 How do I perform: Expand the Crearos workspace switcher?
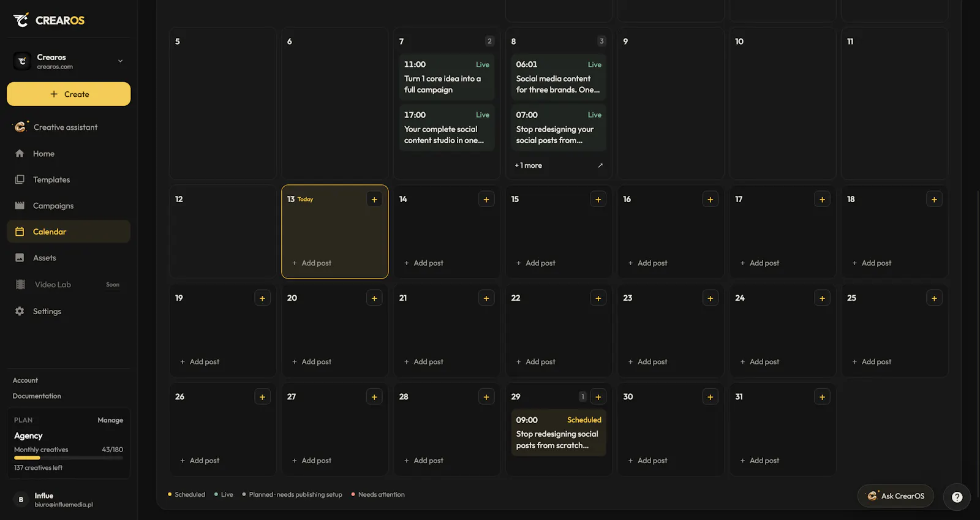point(120,61)
